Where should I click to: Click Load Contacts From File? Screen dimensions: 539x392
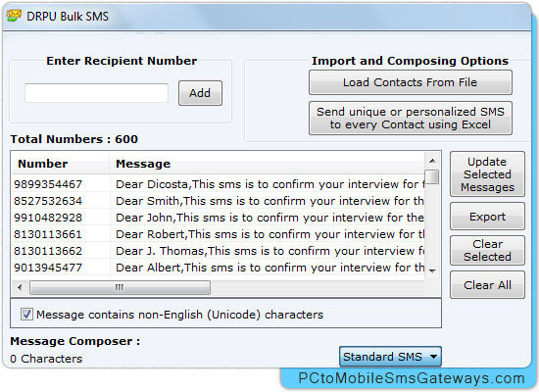click(x=410, y=82)
